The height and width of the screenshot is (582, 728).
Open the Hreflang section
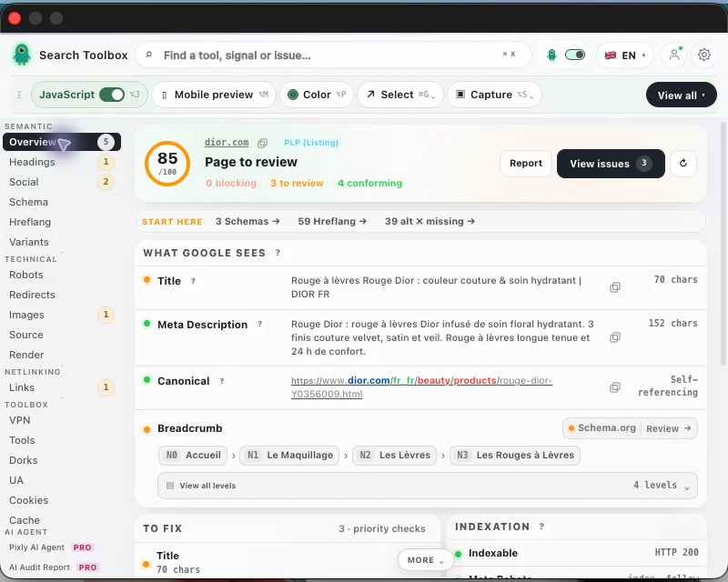click(x=62, y=222)
